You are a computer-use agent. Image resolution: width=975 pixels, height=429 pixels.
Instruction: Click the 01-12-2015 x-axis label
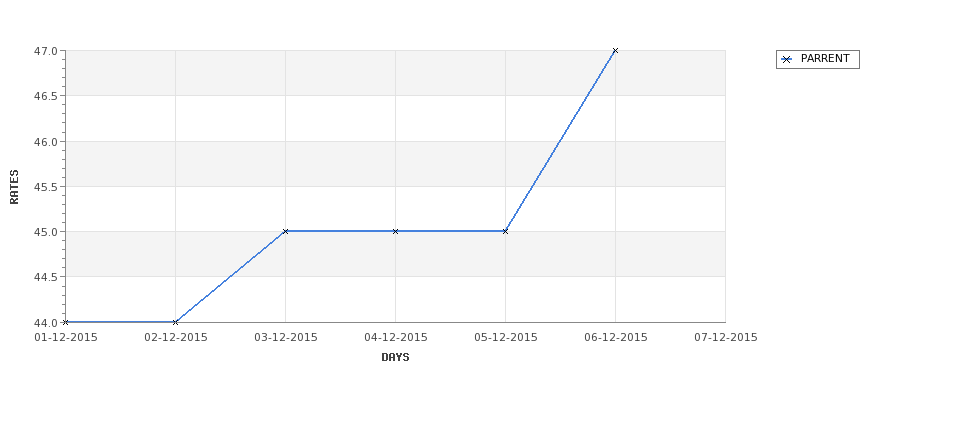(x=66, y=337)
